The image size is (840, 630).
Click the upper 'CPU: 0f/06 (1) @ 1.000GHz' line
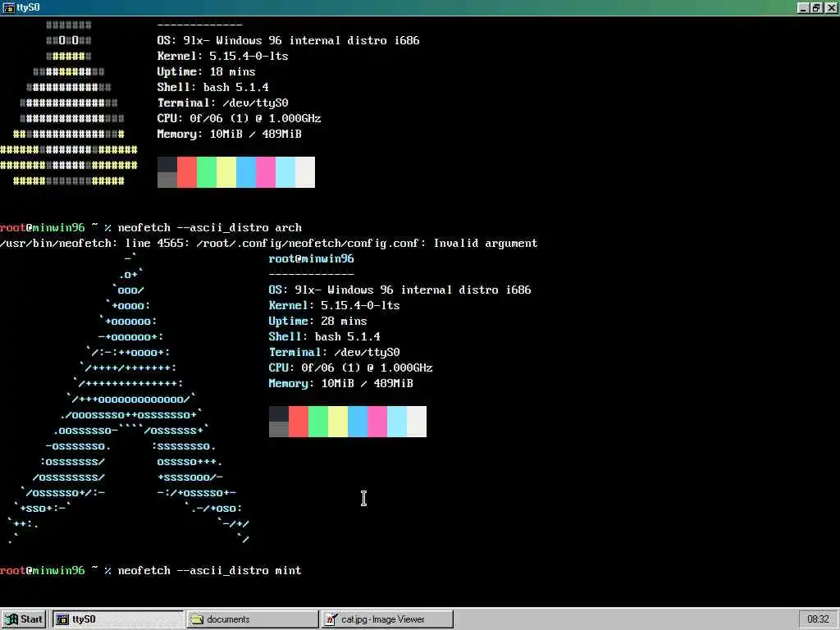pyautogui.click(x=239, y=118)
